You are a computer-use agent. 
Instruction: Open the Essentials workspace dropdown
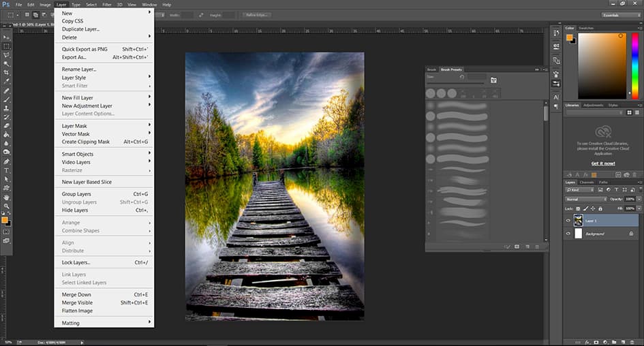620,14
